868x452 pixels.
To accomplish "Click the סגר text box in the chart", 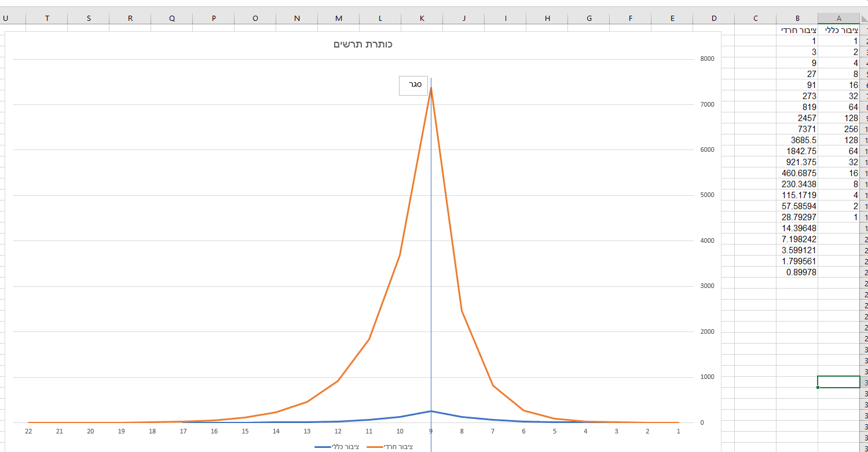I will click(x=413, y=85).
